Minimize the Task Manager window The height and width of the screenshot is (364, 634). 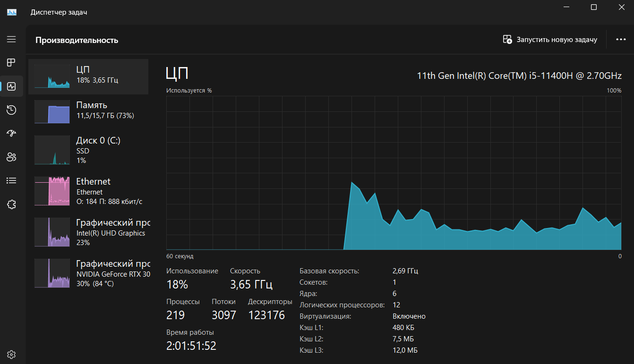pyautogui.click(x=566, y=7)
